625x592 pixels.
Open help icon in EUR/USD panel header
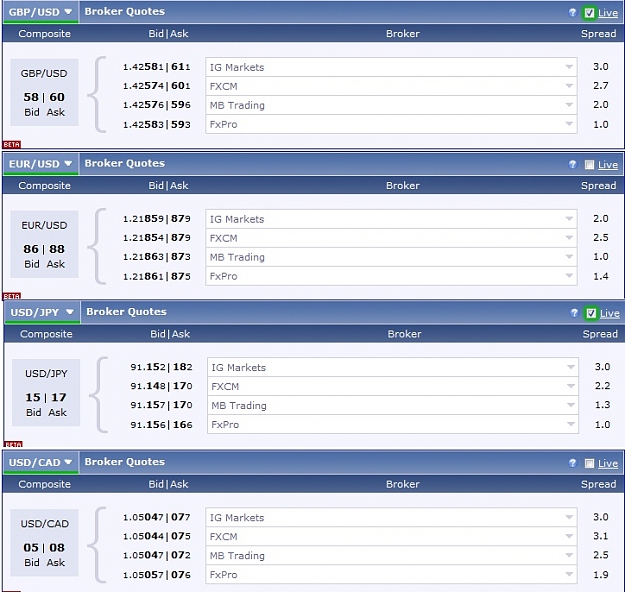(572, 164)
